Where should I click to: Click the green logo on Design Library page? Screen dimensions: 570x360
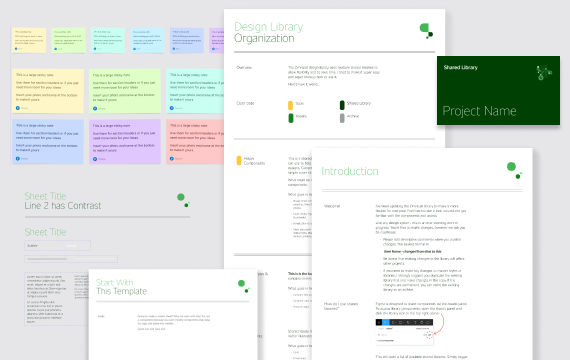click(x=426, y=31)
